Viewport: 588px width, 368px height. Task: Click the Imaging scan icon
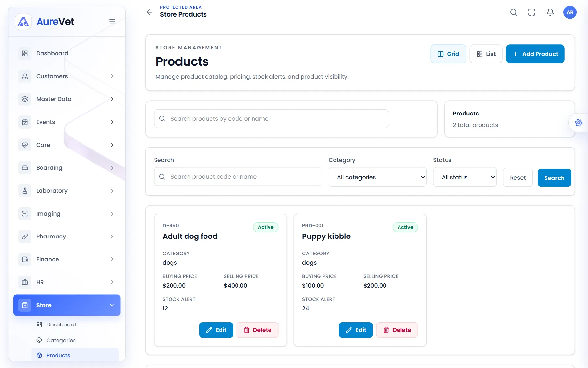25,214
